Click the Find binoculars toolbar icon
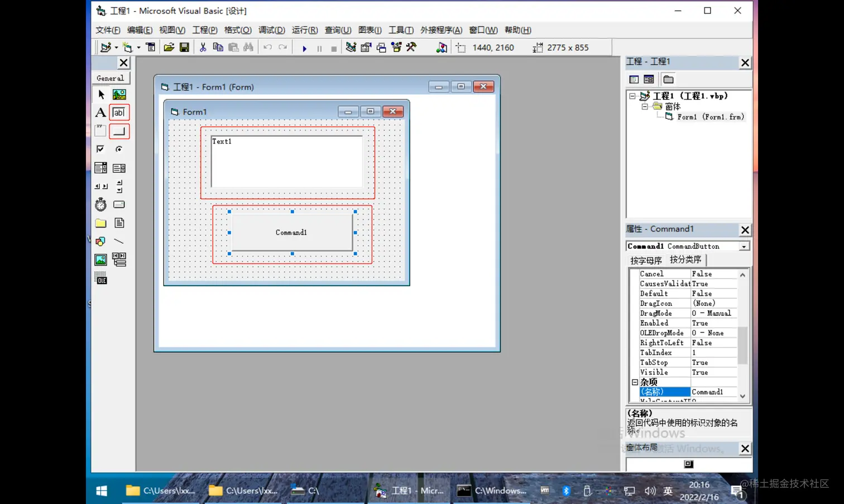 248,47
